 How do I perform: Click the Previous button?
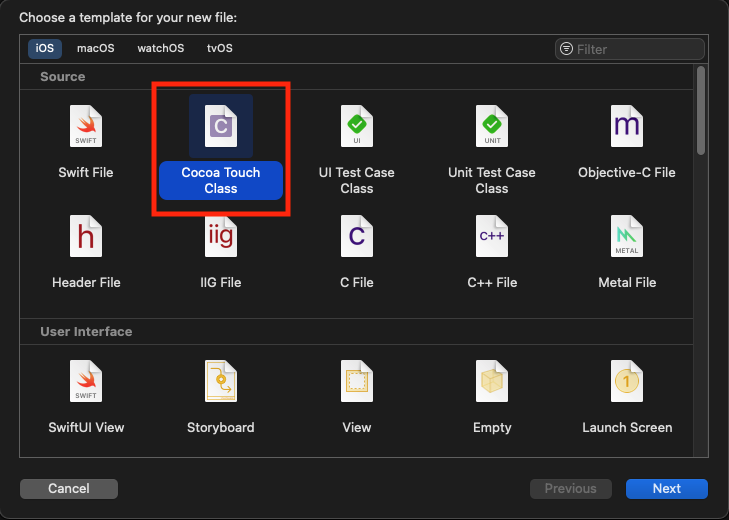point(570,488)
